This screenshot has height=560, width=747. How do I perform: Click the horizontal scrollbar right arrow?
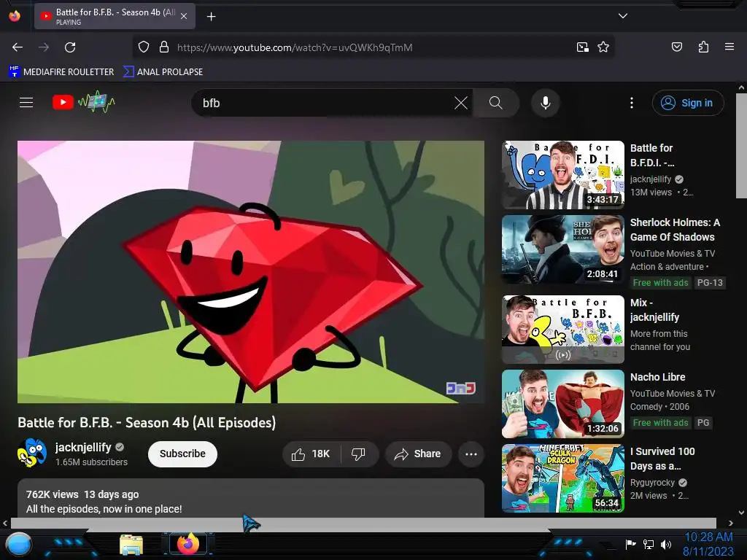(x=731, y=524)
